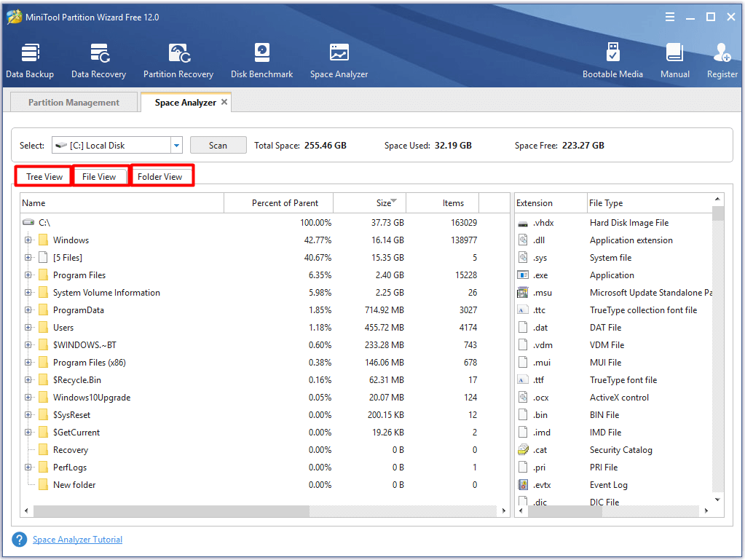Expand the Program Files folder node

pyautogui.click(x=28, y=275)
